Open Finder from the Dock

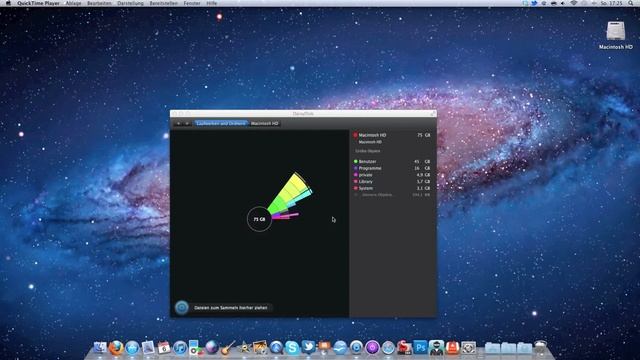point(100,348)
